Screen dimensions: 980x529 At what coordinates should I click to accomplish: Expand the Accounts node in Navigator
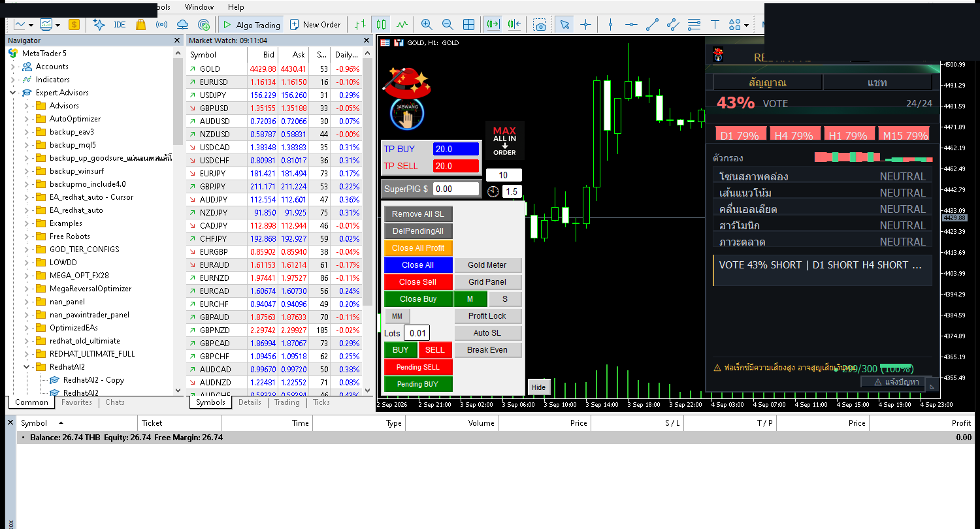[x=13, y=67]
